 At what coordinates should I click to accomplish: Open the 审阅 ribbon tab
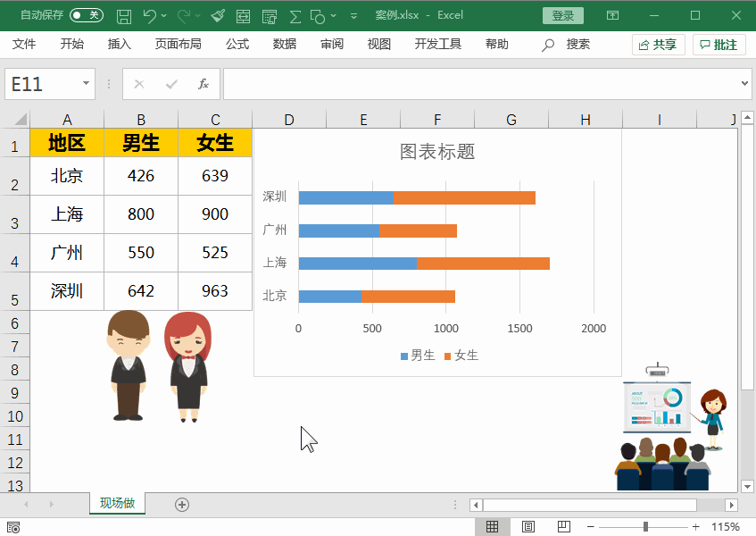pyautogui.click(x=332, y=45)
